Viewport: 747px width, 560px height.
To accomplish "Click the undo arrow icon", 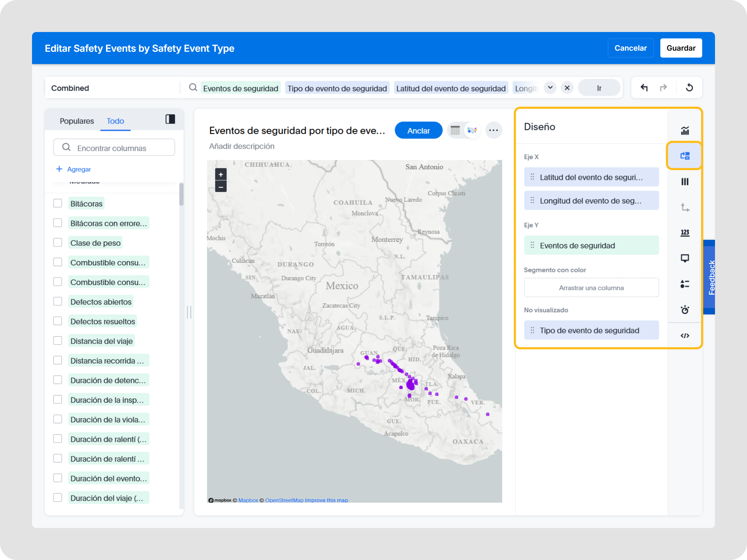I will pos(644,88).
